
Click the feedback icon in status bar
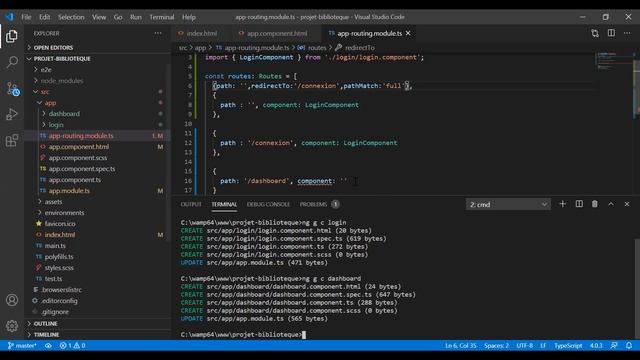coord(614,345)
